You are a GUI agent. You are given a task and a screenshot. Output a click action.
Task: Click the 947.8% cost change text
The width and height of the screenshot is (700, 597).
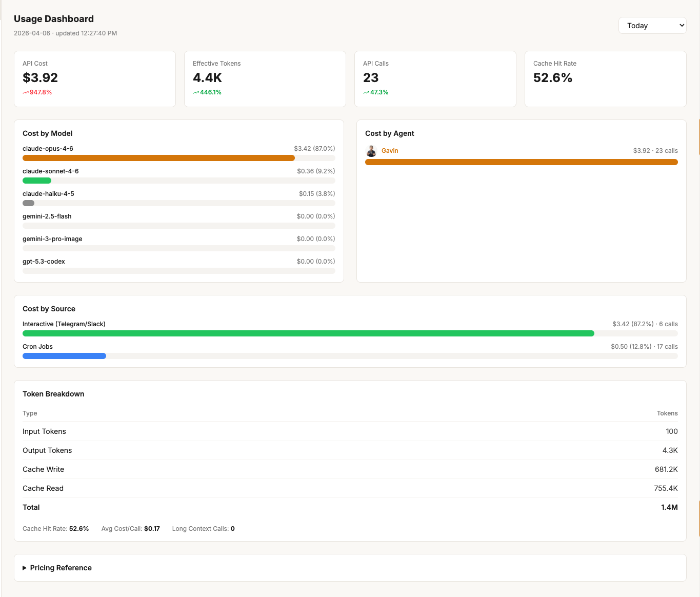tap(41, 92)
